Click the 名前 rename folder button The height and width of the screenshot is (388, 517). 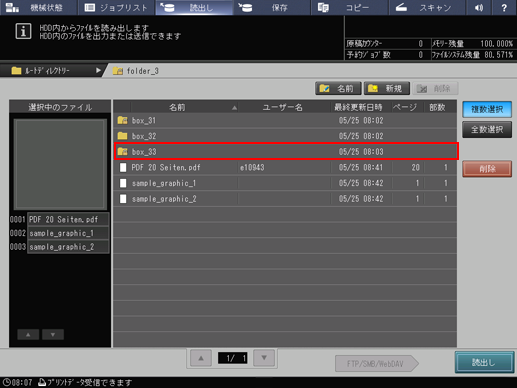338,89
